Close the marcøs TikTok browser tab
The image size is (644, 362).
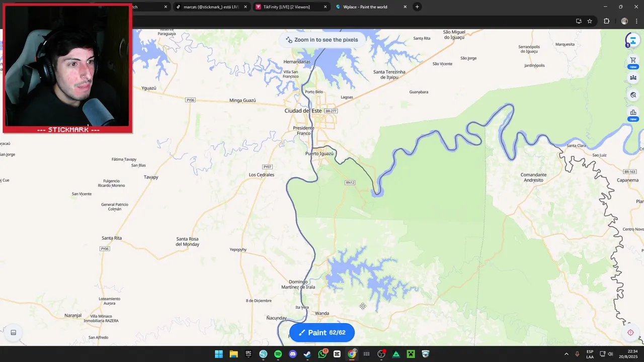[x=246, y=7]
